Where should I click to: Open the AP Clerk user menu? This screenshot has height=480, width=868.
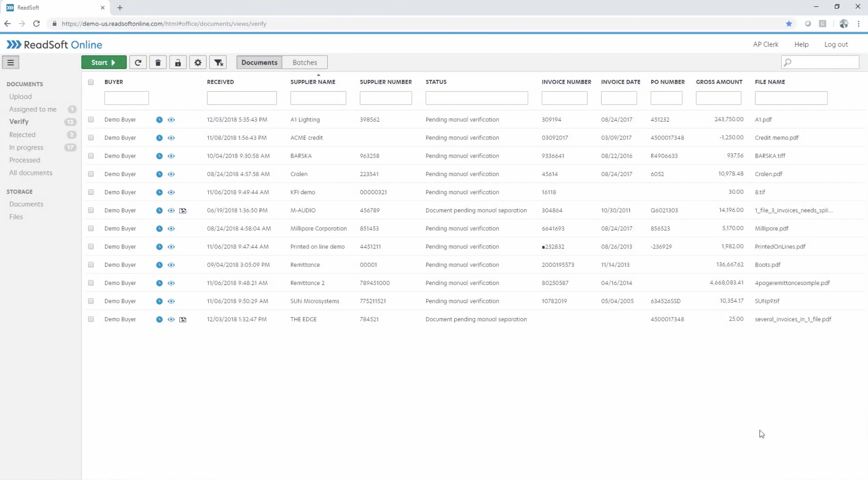765,44
